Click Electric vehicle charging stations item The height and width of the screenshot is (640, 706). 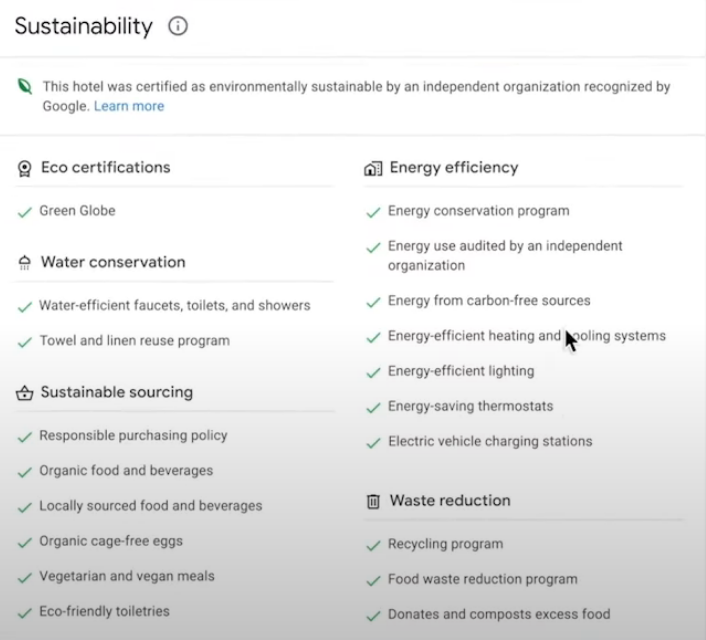click(x=490, y=442)
